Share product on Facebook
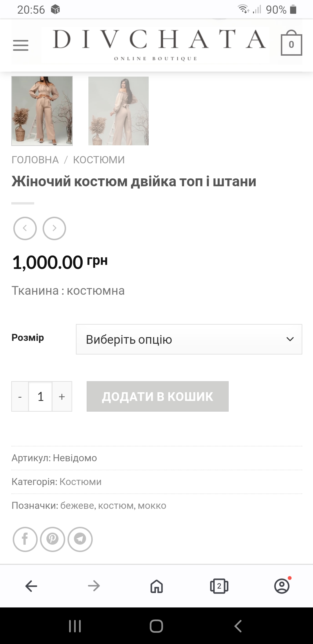 [25, 539]
